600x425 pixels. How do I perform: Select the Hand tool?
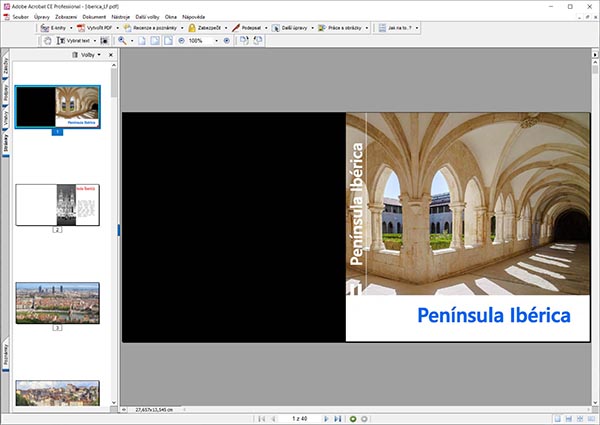pos(47,41)
